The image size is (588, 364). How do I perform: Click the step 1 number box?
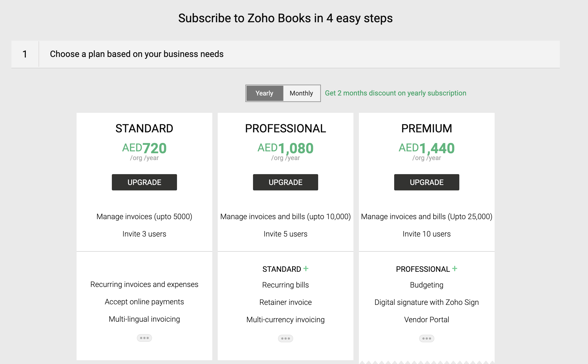point(25,54)
